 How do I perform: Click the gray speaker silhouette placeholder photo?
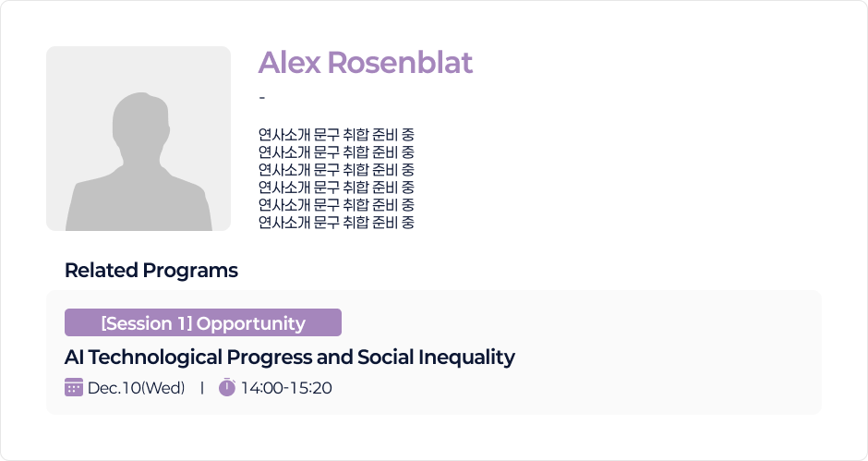(x=139, y=139)
